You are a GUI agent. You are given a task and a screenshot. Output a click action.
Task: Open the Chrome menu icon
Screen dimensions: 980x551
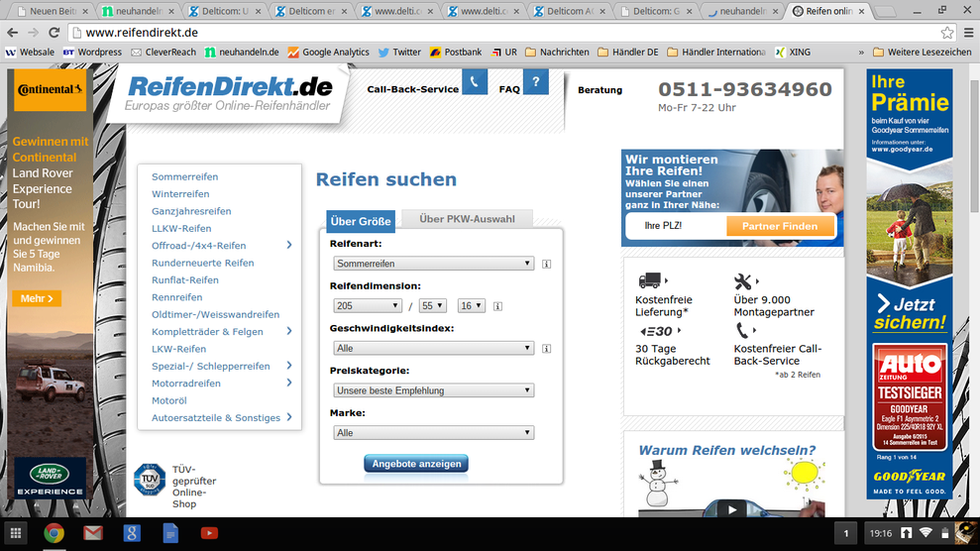pos(968,33)
